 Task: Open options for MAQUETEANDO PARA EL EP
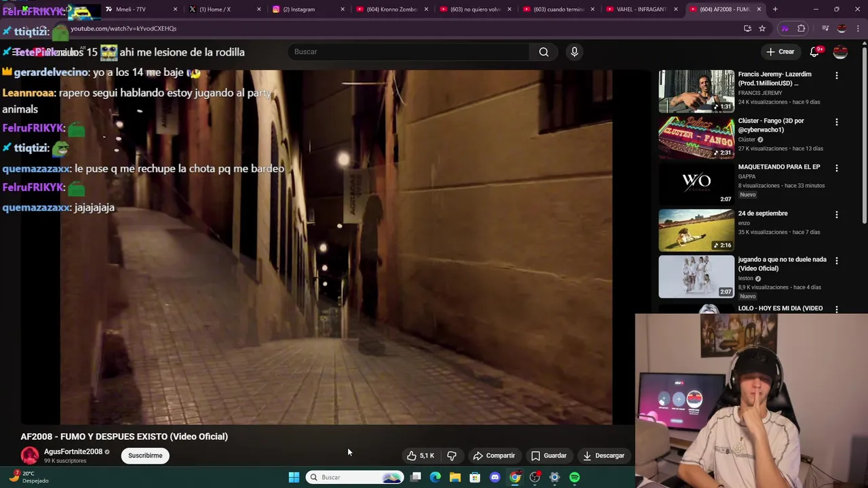tap(837, 168)
